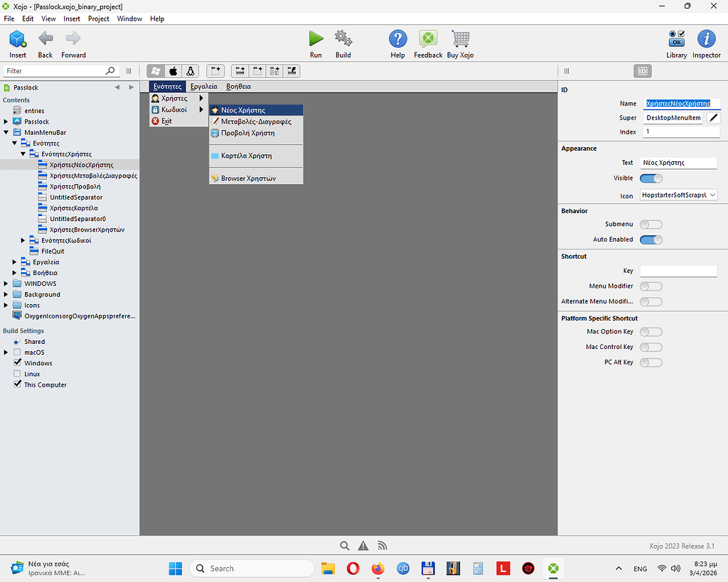Expand the ΕνότητεςΚωδικοί node
This screenshot has width=728, height=582.
click(23, 240)
